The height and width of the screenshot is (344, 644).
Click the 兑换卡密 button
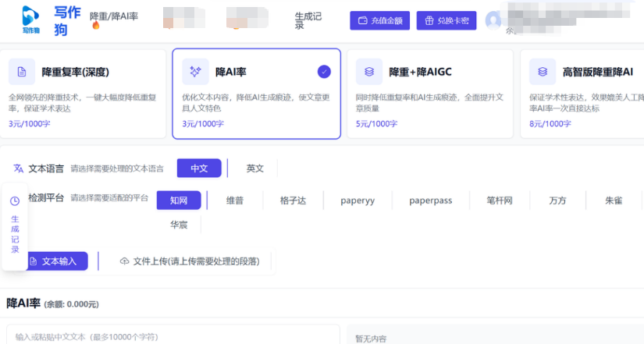pos(447,20)
